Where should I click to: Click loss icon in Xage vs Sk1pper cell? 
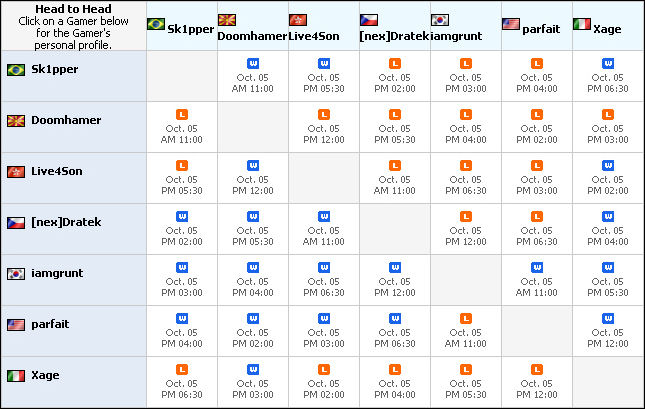click(x=182, y=369)
